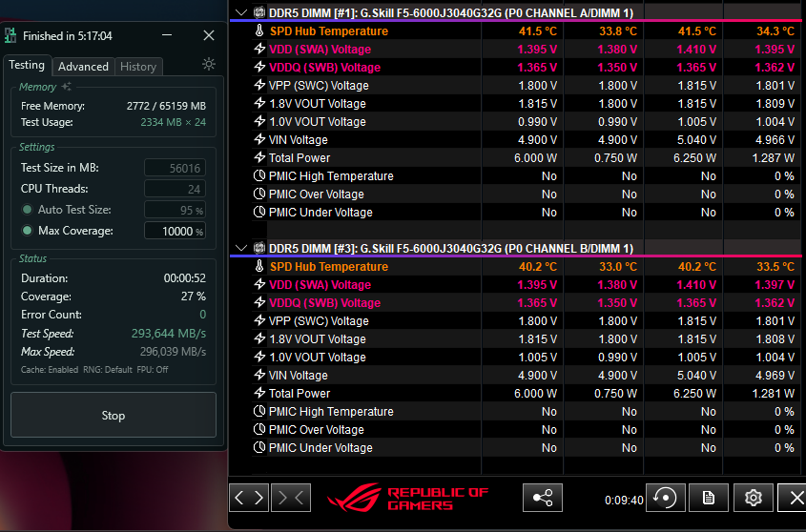The image size is (806, 532).
Task: Click the lightning icon of DIMM #3 VIN Voltage
Action: [x=259, y=375]
